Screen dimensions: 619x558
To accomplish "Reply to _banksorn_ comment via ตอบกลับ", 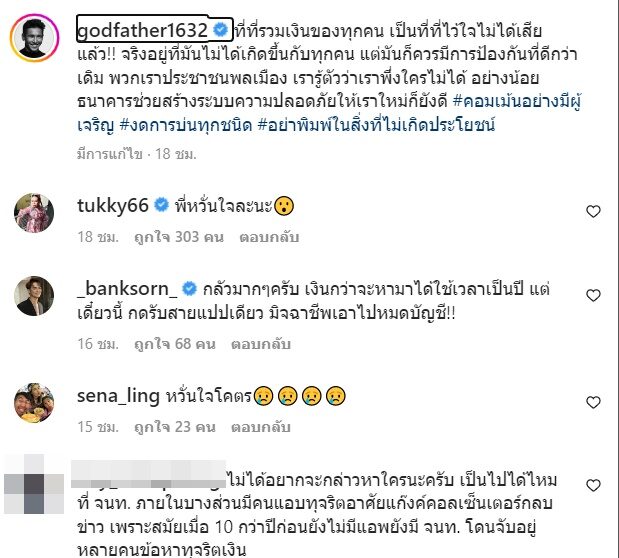I will coord(261,344).
